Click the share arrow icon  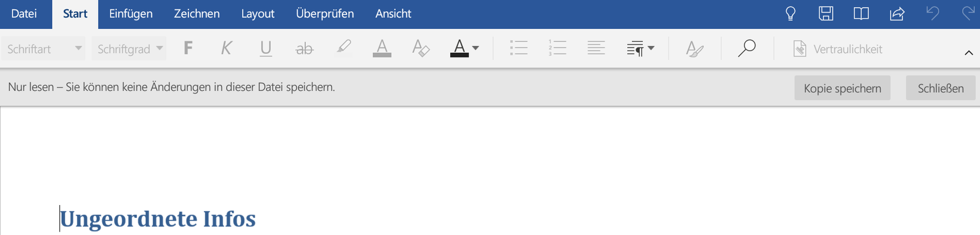click(x=897, y=14)
